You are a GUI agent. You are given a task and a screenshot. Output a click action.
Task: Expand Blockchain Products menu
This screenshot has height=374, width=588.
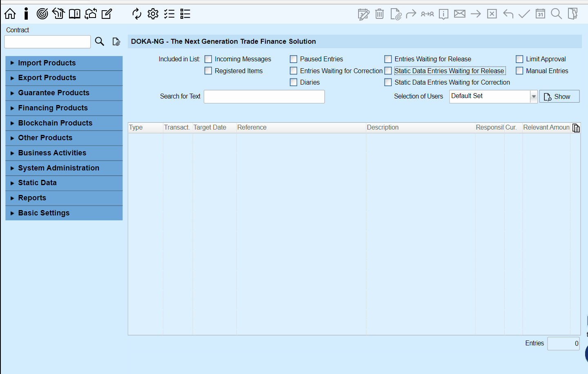click(64, 123)
